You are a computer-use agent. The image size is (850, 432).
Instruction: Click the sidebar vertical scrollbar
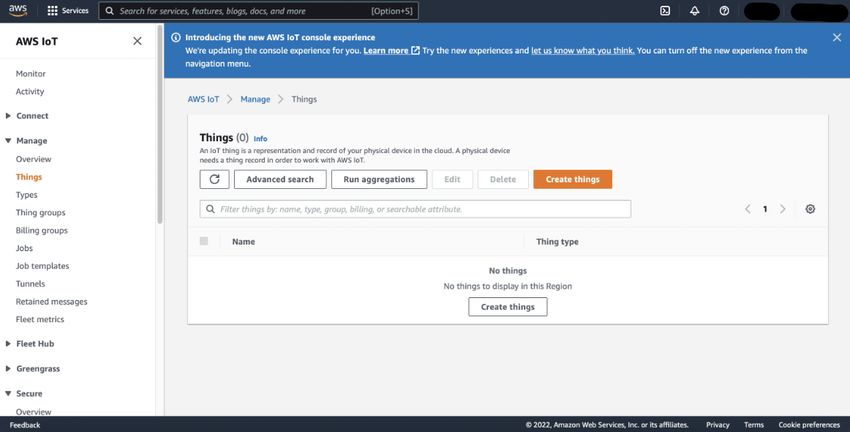coord(160,125)
